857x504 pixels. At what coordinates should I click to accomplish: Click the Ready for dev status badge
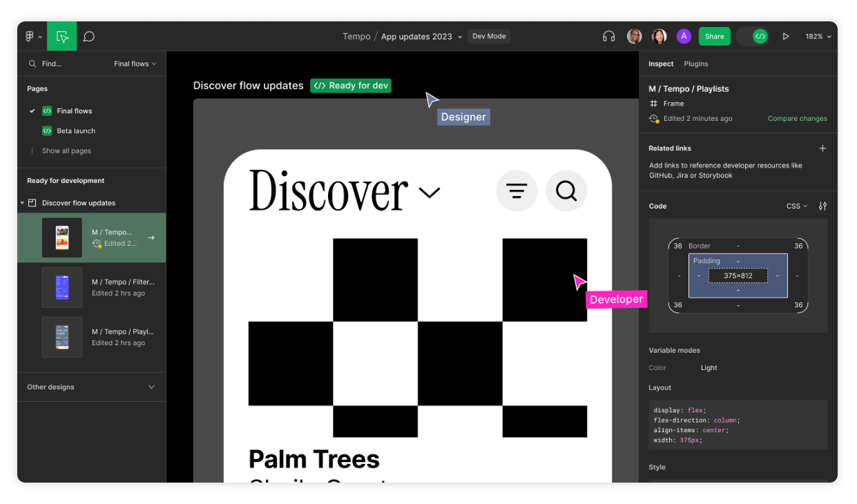(x=351, y=86)
